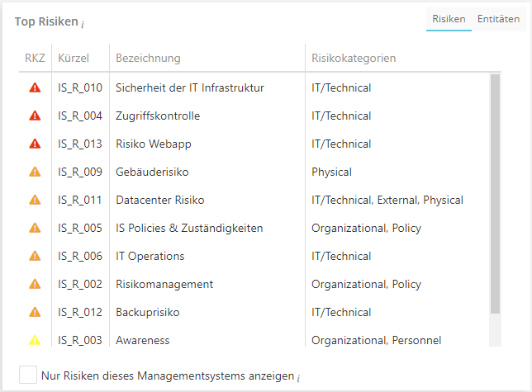
Task: Click orange warning icon for Datacenter Risiko
Action: (35, 200)
